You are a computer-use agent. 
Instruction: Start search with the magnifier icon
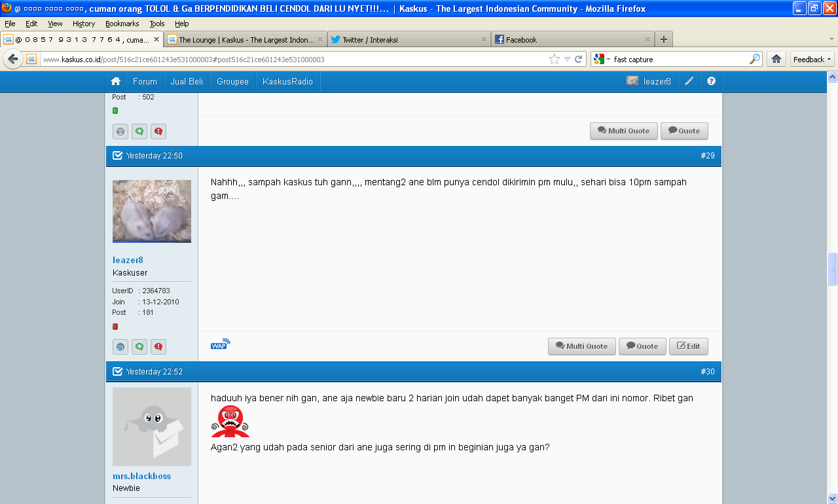click(x=756, y=59)
